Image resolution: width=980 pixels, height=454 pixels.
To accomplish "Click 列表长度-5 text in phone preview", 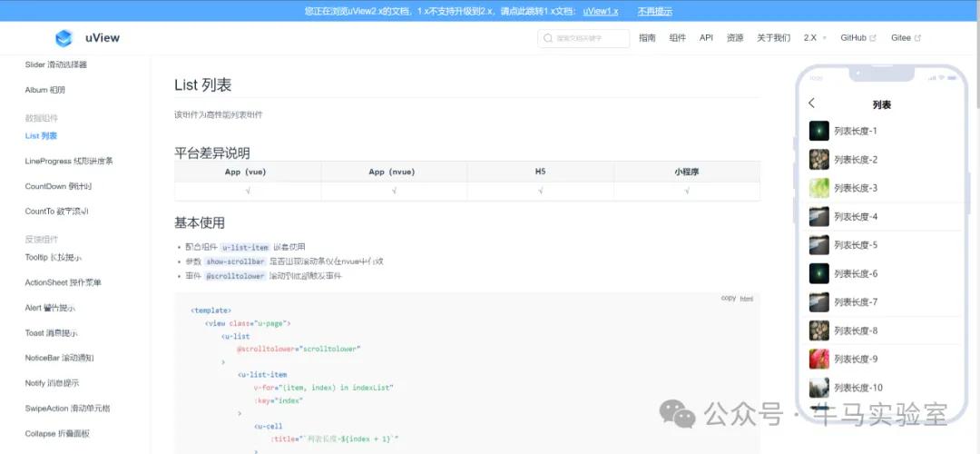I will (x=856, y=245).
